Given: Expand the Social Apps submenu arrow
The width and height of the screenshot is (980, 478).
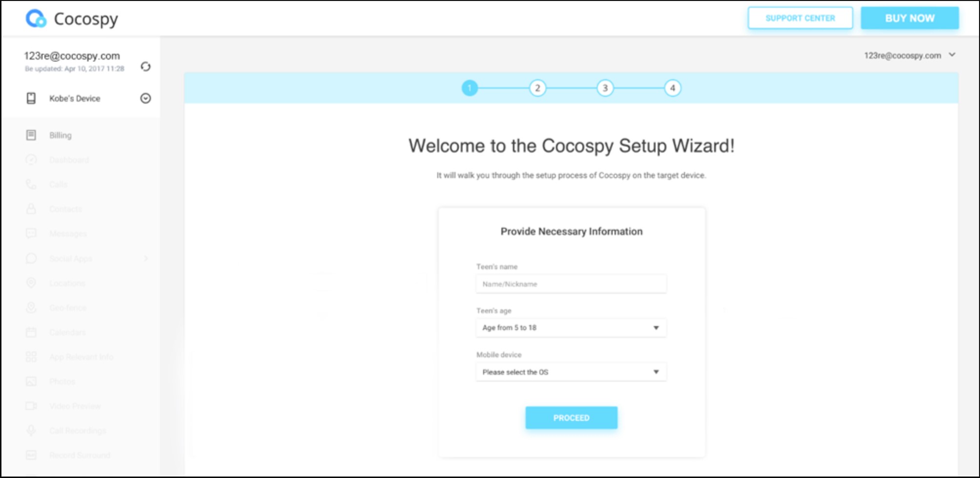Looking at the screenshot, I should [x=146, y=259].
